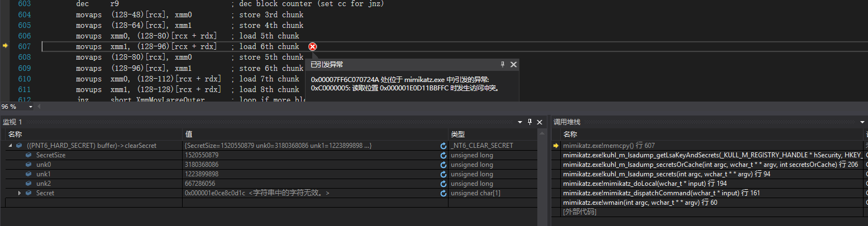Select the kuhl_m_lsadump_secretsOrCache stack frame
Screen dimensions: 868x226
pyautogui.click(x=710, y=165)
